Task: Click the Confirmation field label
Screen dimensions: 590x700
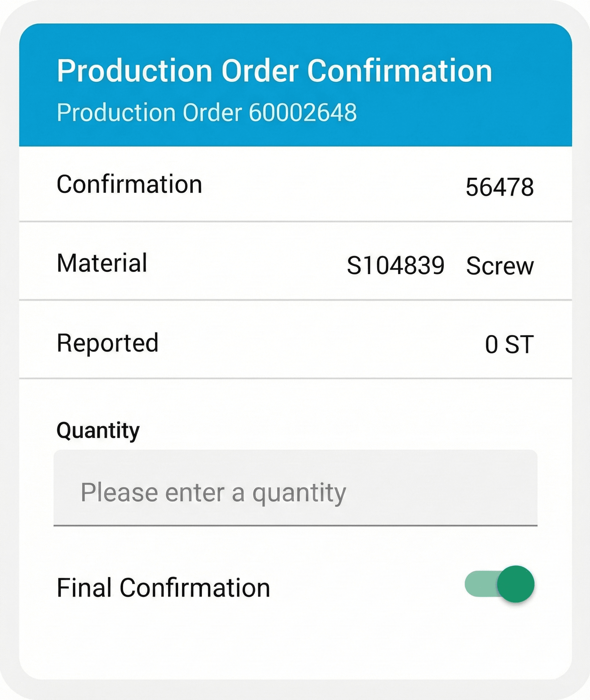Action: tap(129, 184)
